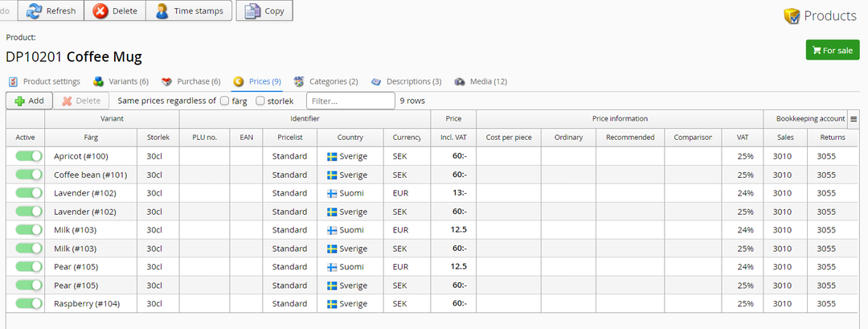Enable same prices regardless of färg
The width and height of the screenshot is (868, 329).
click(x=225, y=101)
